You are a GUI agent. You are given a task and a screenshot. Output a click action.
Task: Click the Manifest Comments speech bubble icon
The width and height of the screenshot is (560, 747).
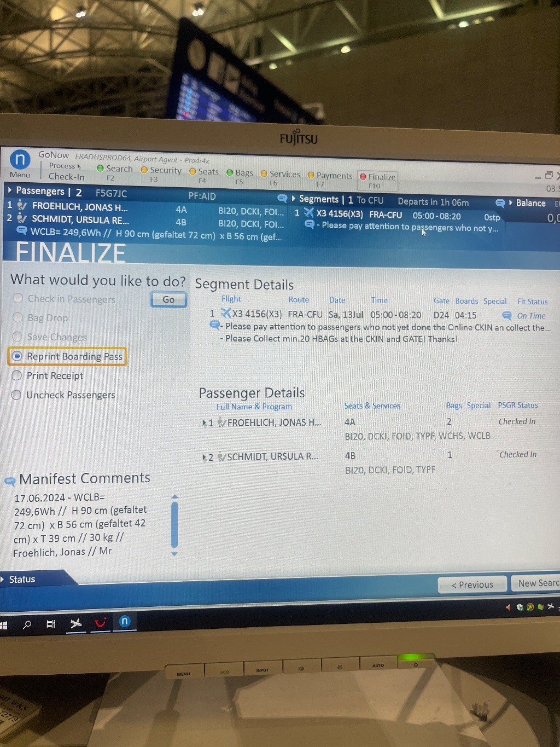(10, 481)
